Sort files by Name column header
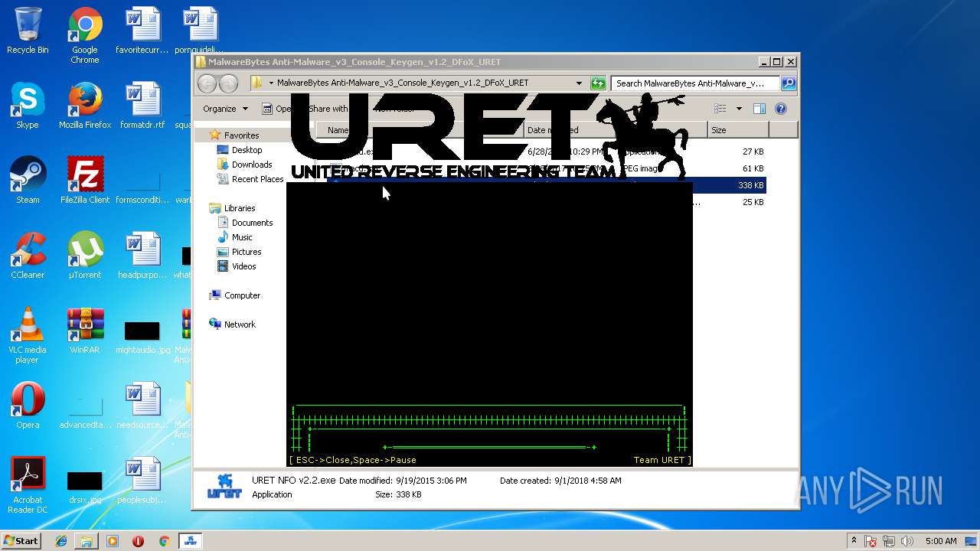 click(x=420, y=130)
